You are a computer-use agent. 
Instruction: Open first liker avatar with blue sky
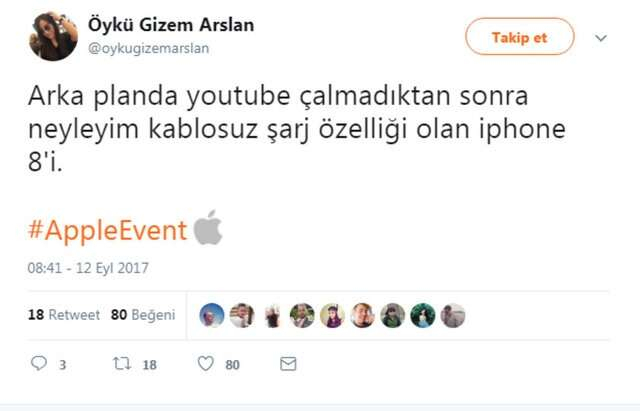(212, 315)
